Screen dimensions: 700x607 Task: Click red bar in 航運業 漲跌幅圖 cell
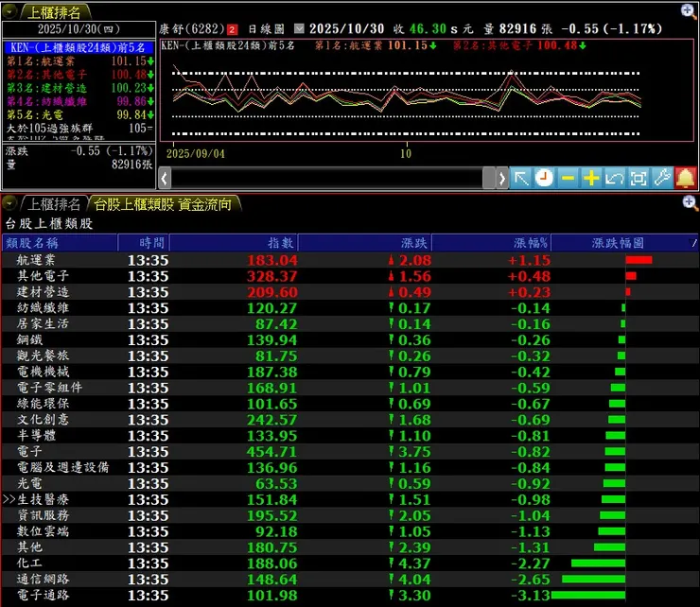639,260
